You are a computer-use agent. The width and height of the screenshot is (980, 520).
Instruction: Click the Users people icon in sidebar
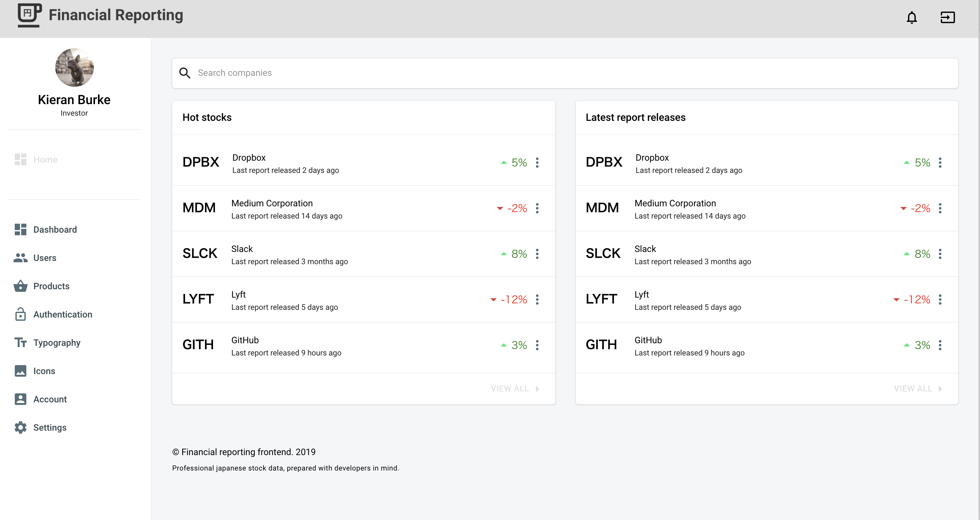[21, 258]
